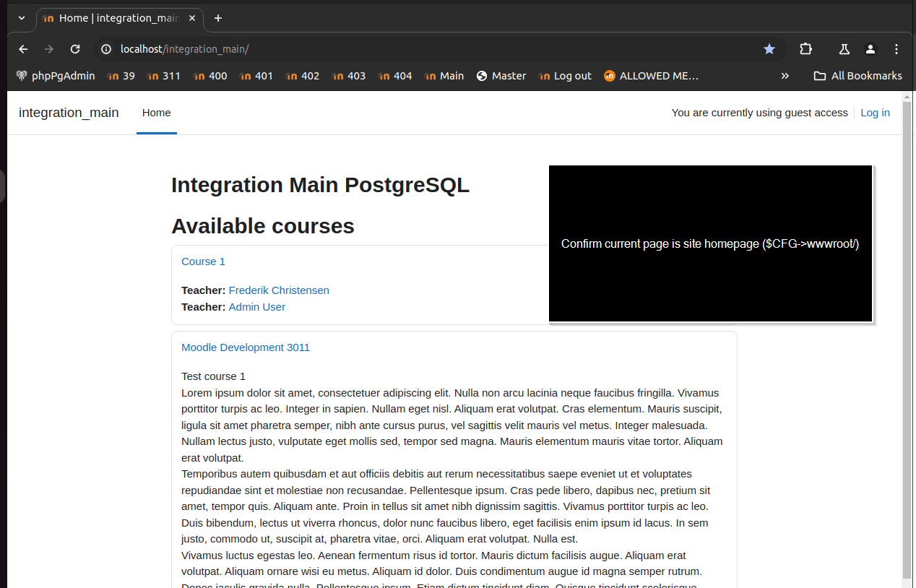Select the Home navigation tab
Screen dimensions: 916x588
coord(157,113)
